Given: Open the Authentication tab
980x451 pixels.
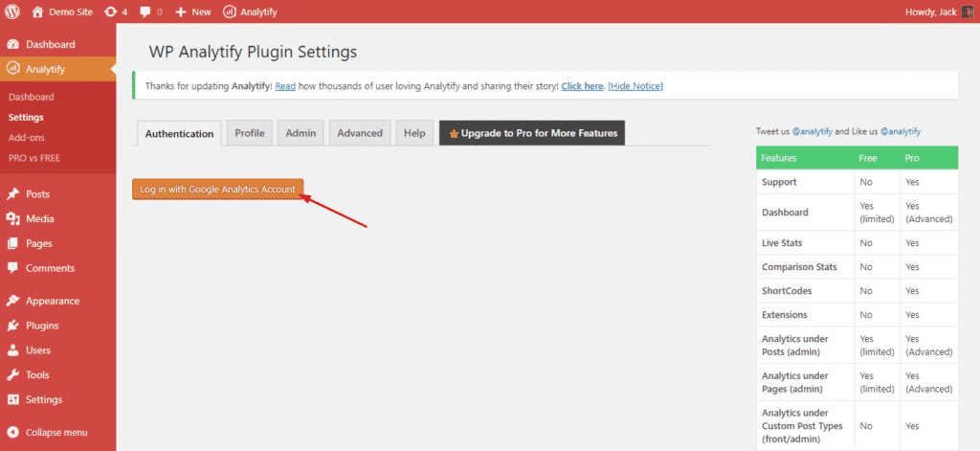Looking at the screenshot, I should click(179, 133).
